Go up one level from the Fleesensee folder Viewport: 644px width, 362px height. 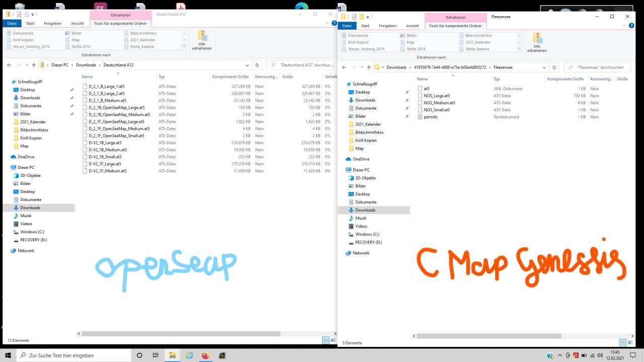click(x=368, y=67)
